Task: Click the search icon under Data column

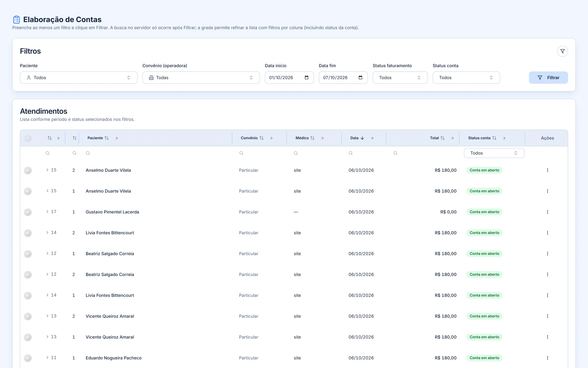Action: (351, 153)
